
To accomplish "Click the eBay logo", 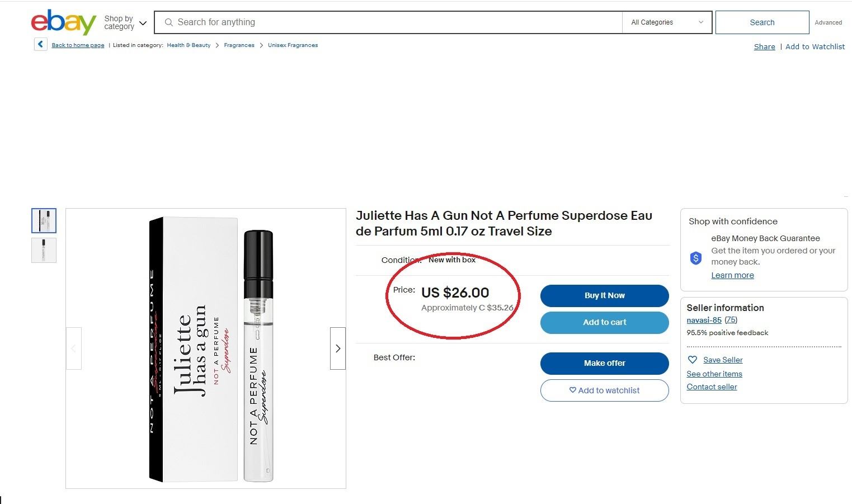I will point(63,22).
